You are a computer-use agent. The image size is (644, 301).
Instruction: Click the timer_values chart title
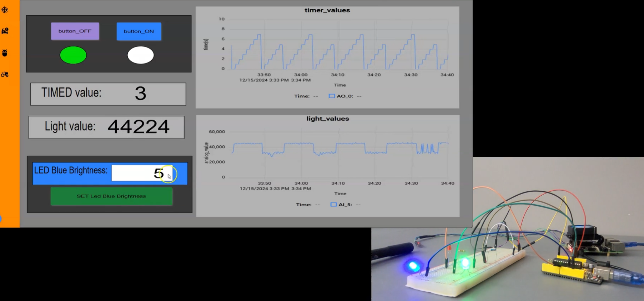click(327, 10)
